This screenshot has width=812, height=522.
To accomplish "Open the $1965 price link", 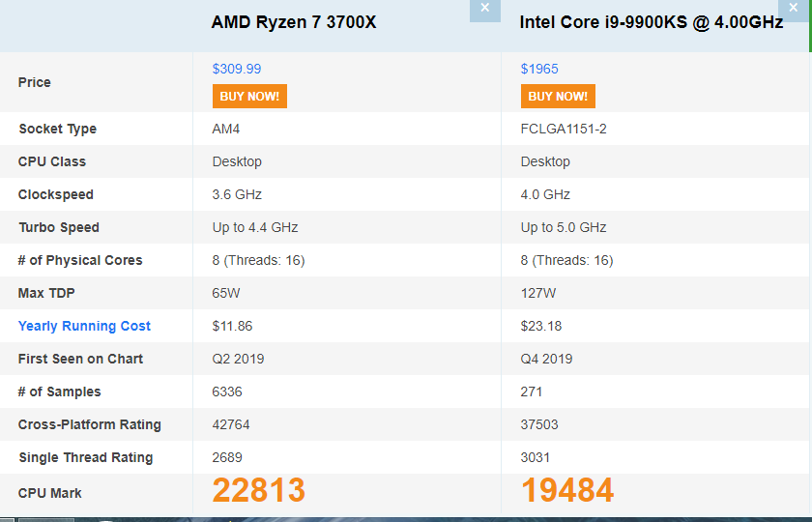I will (539, 69).
